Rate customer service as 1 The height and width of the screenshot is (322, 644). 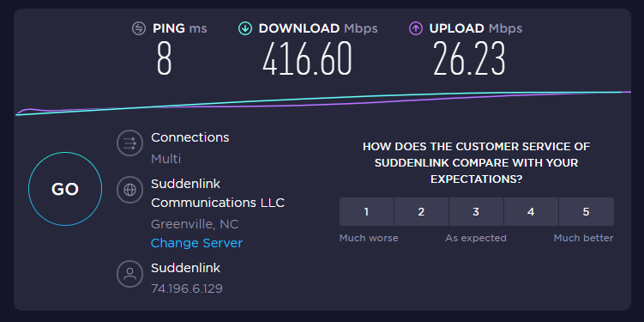point(366,212)
